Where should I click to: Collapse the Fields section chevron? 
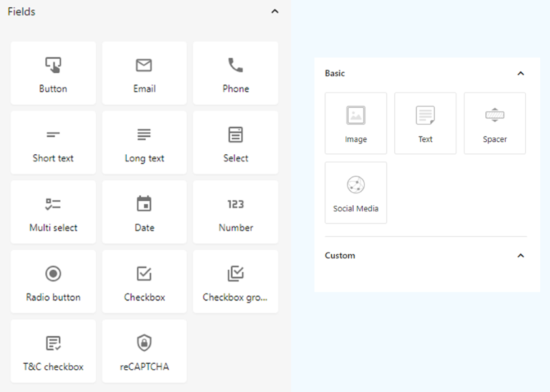275,11
